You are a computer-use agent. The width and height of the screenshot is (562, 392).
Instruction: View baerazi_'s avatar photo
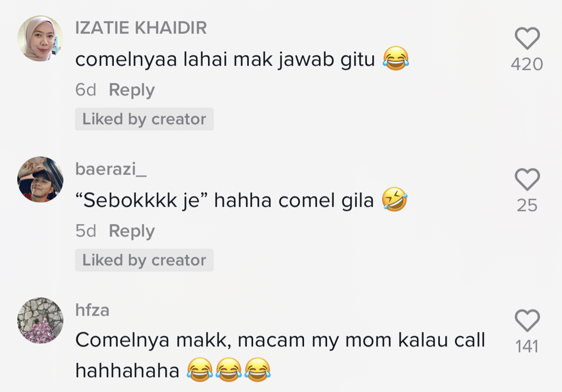click(x=40, y=179)
